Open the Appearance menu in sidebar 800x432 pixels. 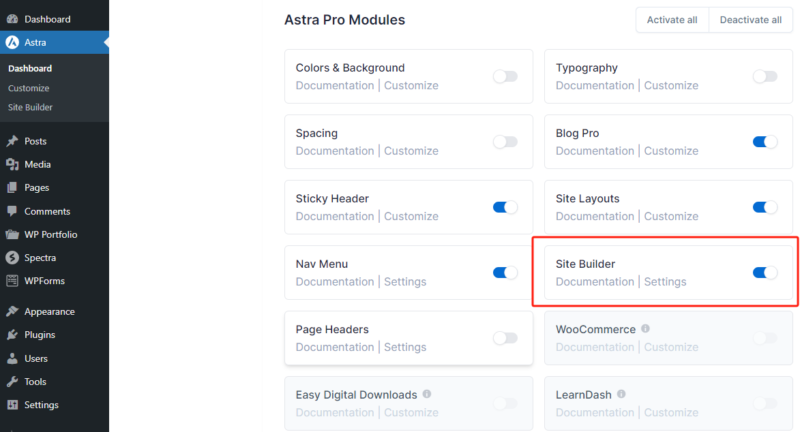(49, 311)
